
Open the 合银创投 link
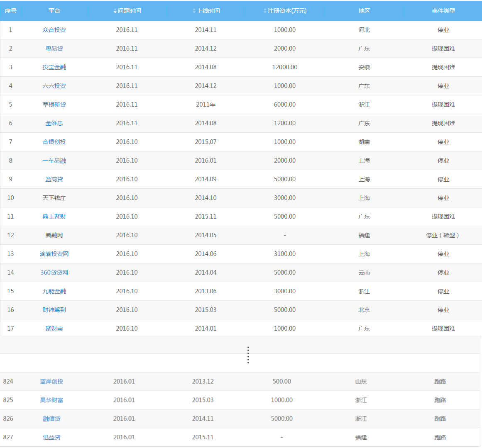54,142
